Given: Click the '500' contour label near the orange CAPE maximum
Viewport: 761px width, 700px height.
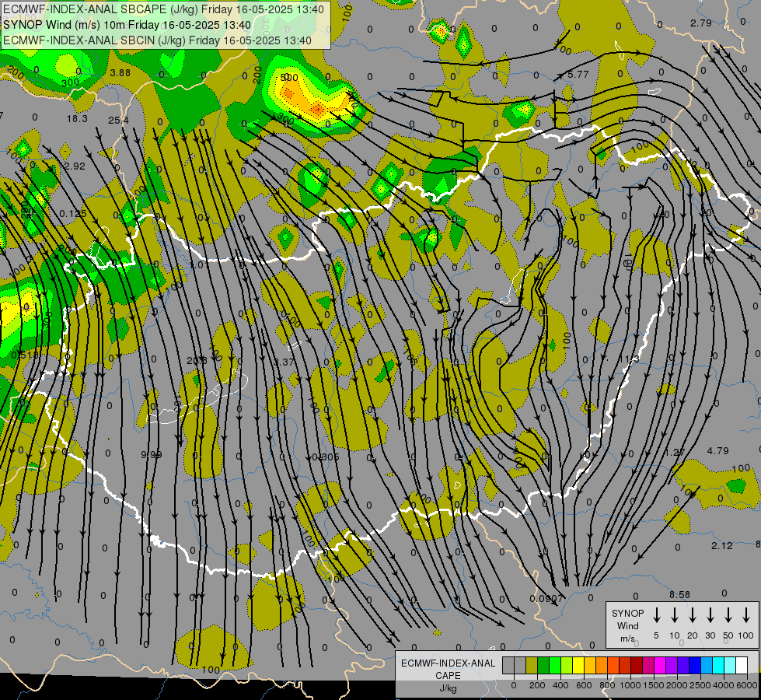Looking at the screenshot, I should click(289, 77).
